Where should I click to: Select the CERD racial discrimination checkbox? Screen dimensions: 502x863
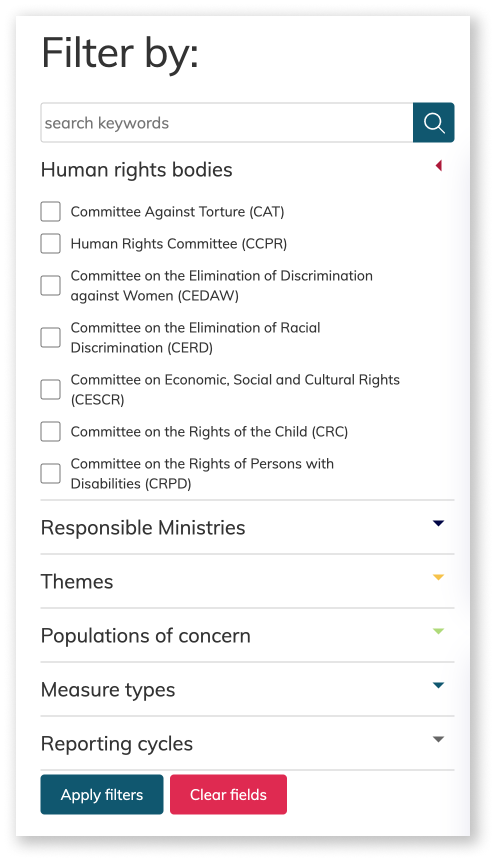click(x=51, y=337)
